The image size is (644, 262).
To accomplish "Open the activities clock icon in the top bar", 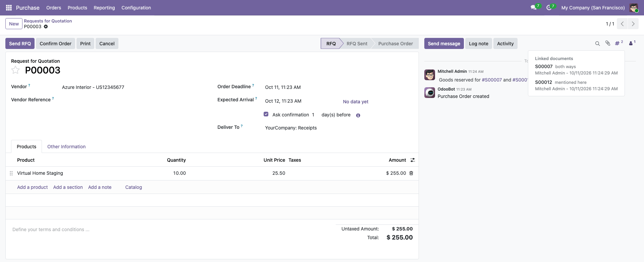I will (549, 8).
